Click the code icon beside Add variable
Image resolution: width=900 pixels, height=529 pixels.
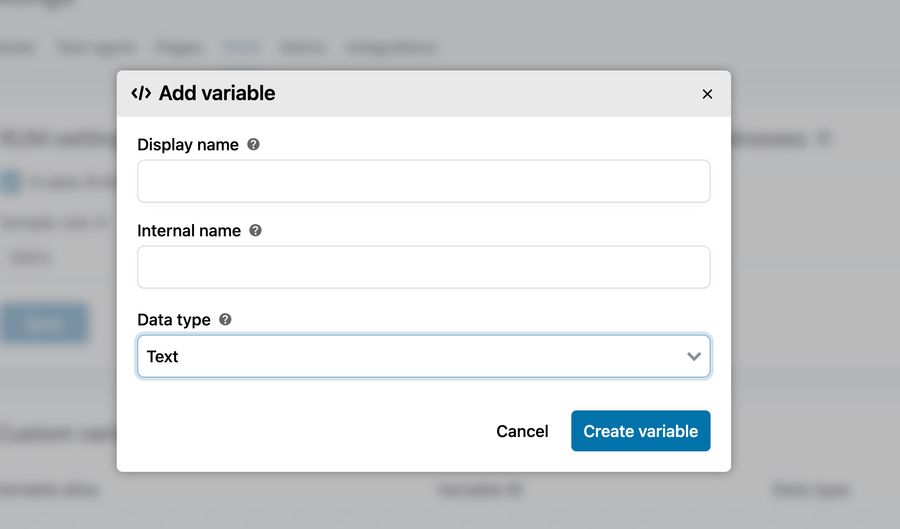pyautogui.click(x=141, y=93)
